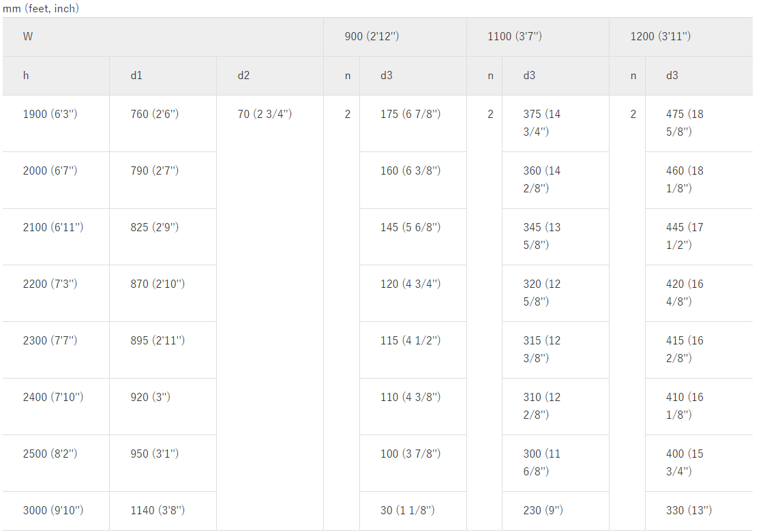Image resolution: width=765 pixels, height=532 pixels.
Task: Click the 120 (4 3/4'') d3 cell
Action: [x=410, y=284]
